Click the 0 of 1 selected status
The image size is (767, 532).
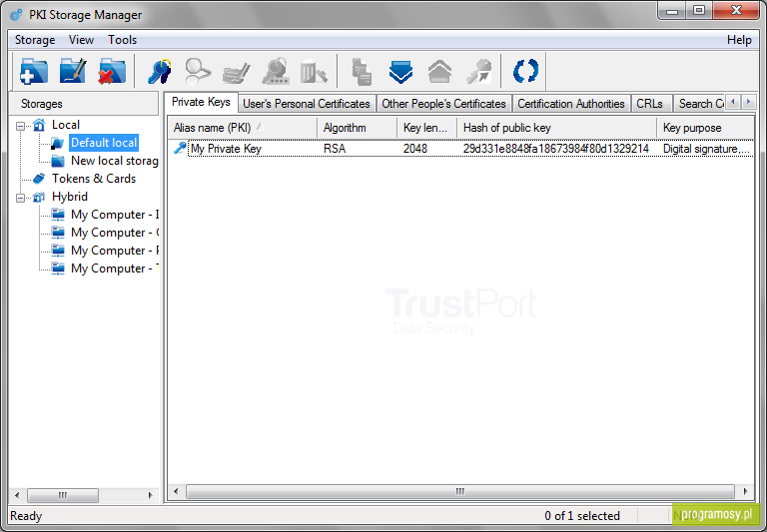click(x=582, y=516)
